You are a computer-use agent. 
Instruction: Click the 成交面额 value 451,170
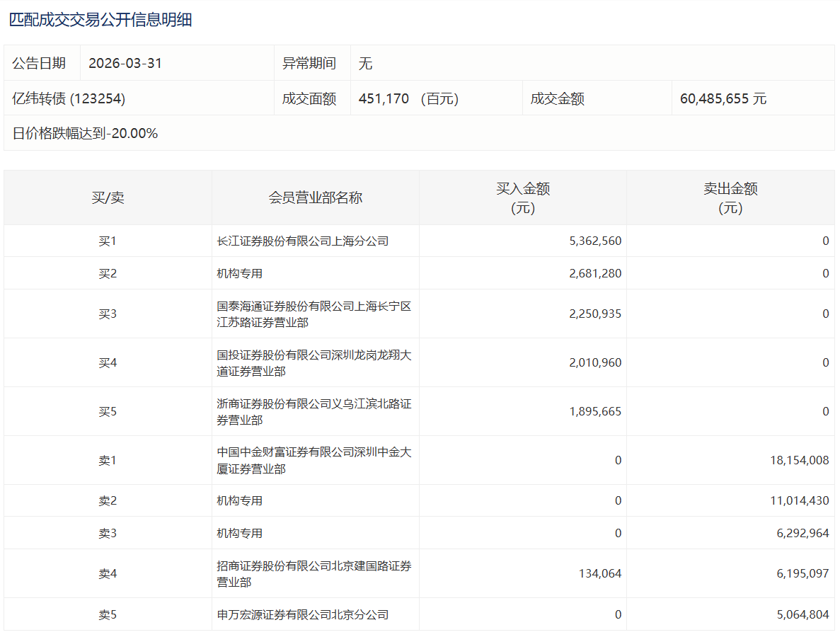coord(384,98)
